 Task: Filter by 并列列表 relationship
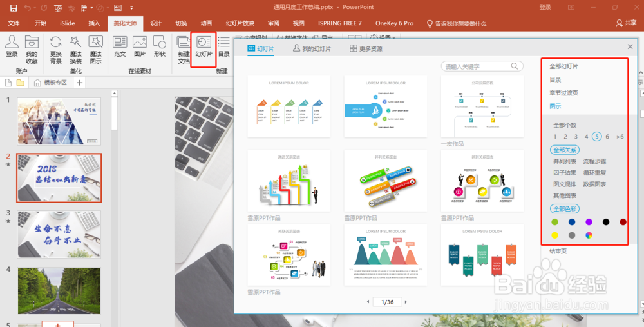click(x=565, y=161)
